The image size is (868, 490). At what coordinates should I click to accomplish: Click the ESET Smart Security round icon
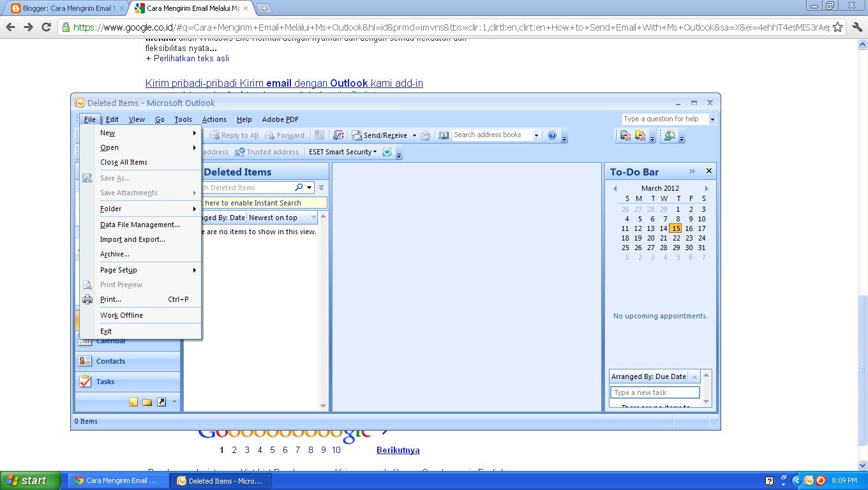pos(387,152)
